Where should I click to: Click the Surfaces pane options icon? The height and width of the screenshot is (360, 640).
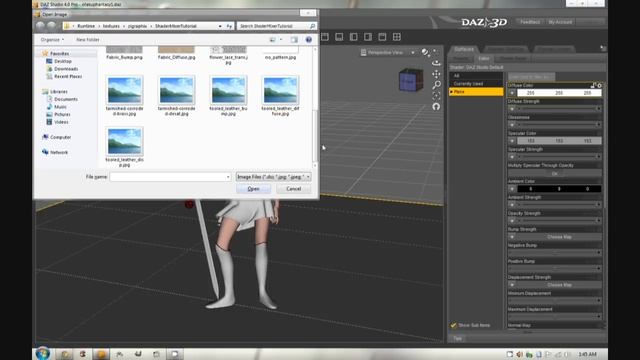pyautogui.click(x=603, y=48)
